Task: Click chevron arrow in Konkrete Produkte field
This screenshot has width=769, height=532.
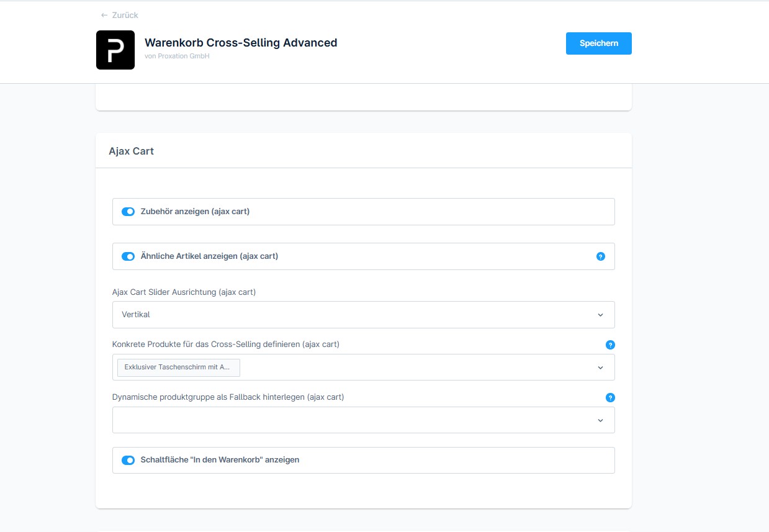Action: tap(600, 367)
